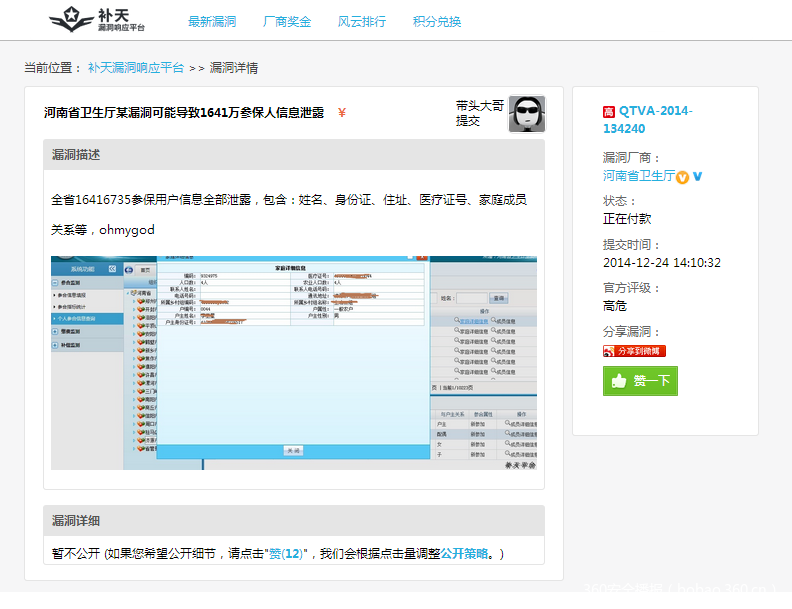Open the submitter's avatar picture
Image resolution: width=792 pixels, height=609 pixels.
pos(526,114)
